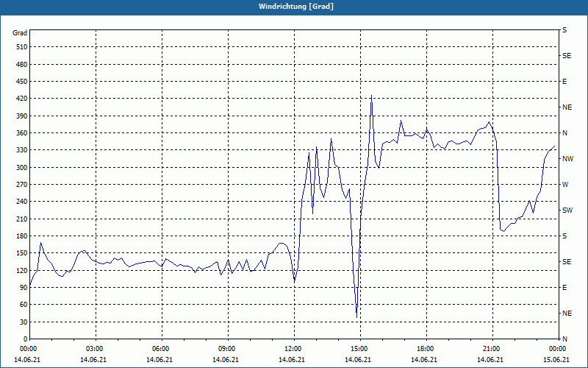Click the '09:00' time label
The image size is (588, 368).
(x=228, y=348)
